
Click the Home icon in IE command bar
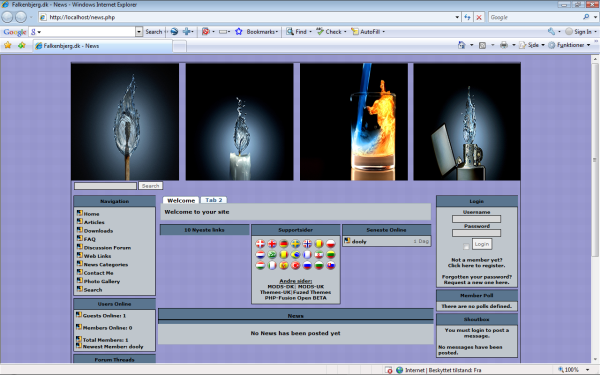pos(461,45)
